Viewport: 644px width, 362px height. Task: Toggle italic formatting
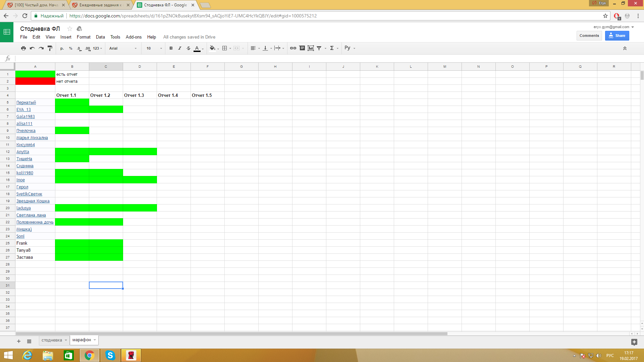180,48
